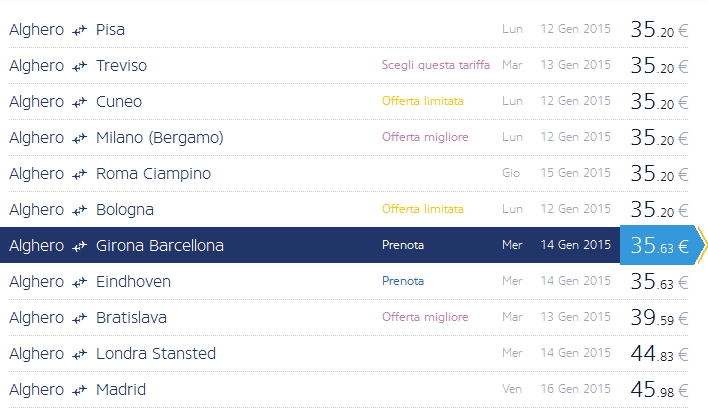Image resolution: width=708 pixels, height=408 pixels.
Task: Select the 35.63 € price on highlighted row
Action: point(659,246)
